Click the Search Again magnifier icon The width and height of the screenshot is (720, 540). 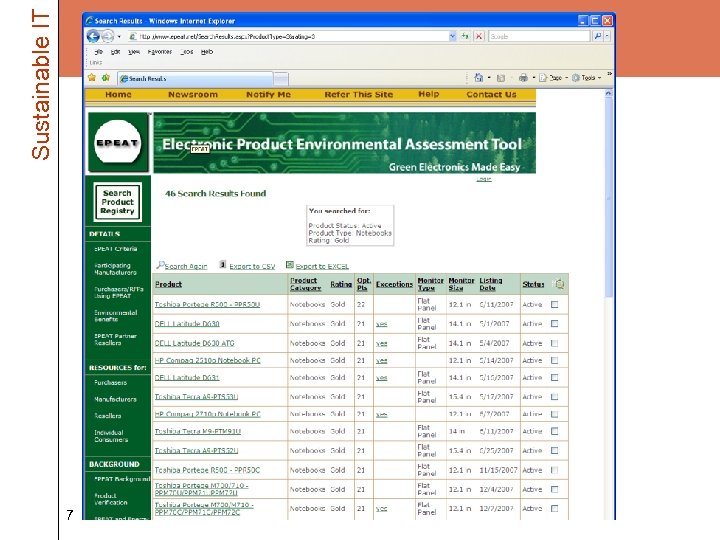coord(160,265)
